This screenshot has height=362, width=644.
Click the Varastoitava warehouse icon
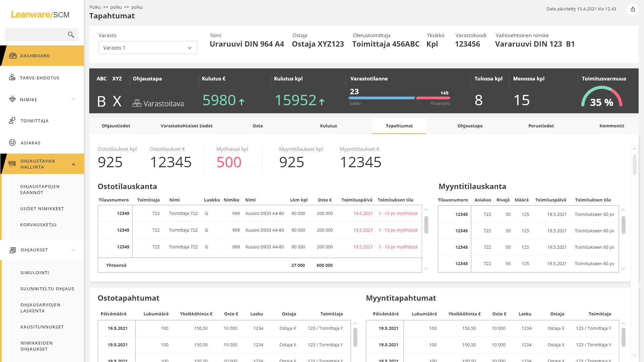coord(137,103)
